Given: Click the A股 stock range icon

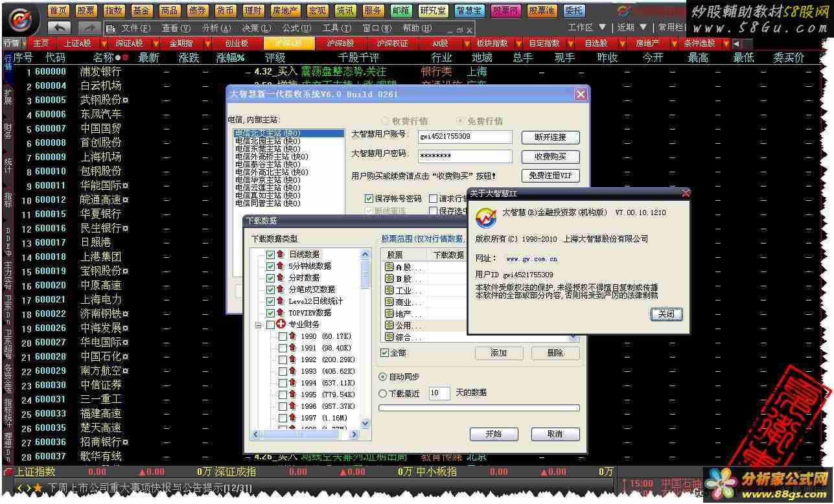Looking at the screenshot, I should click(389, 267).
